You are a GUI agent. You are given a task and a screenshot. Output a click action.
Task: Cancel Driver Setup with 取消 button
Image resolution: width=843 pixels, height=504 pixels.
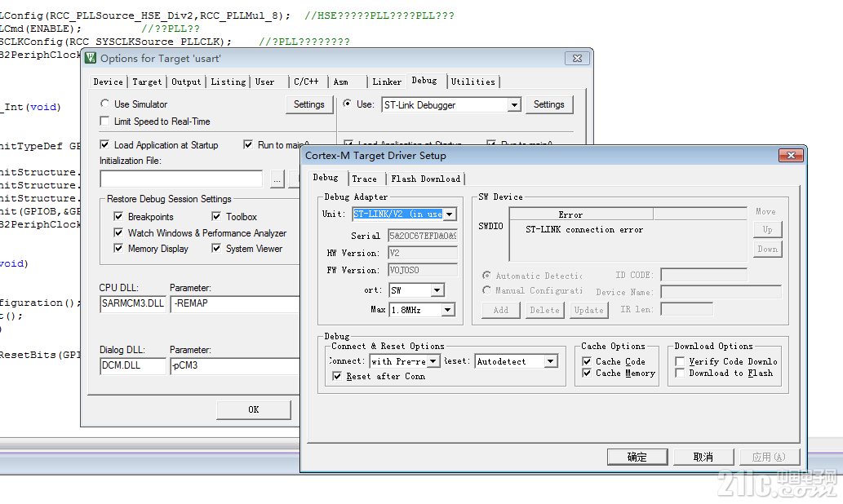[703, 457]
